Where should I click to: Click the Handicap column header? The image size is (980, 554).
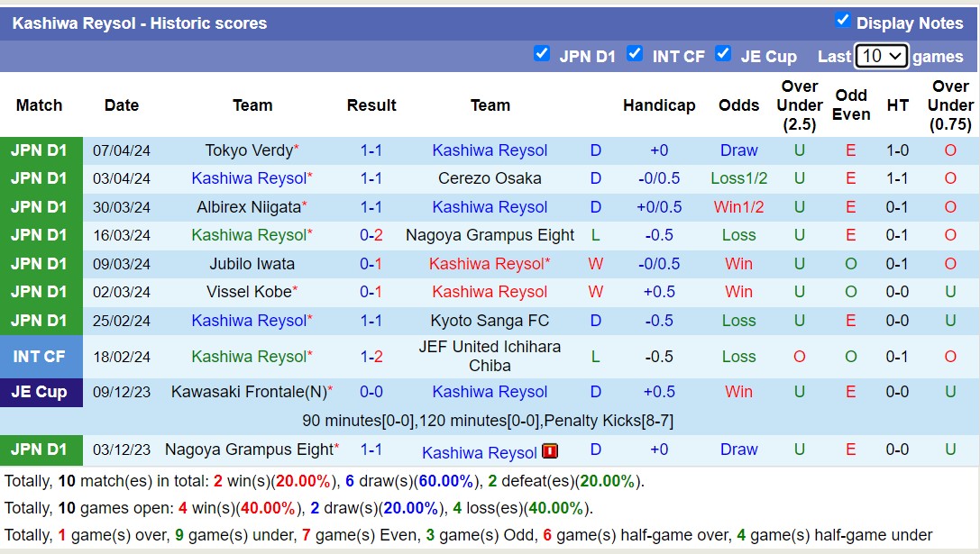tap(659, 105)
